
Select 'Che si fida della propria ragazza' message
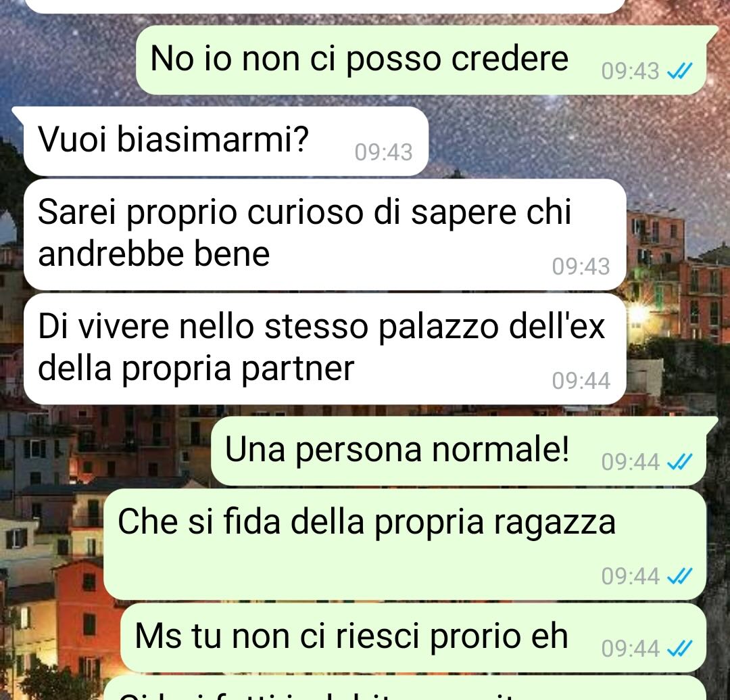pyautogui.click(x=405, y=544)
